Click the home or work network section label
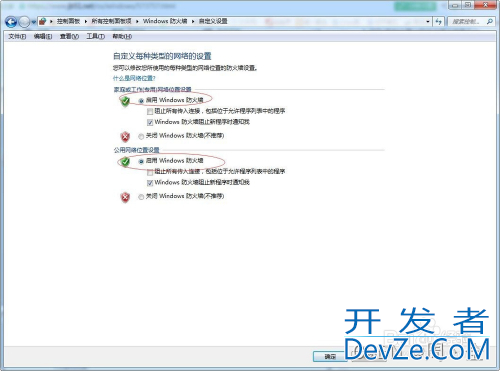 [152, 89]
